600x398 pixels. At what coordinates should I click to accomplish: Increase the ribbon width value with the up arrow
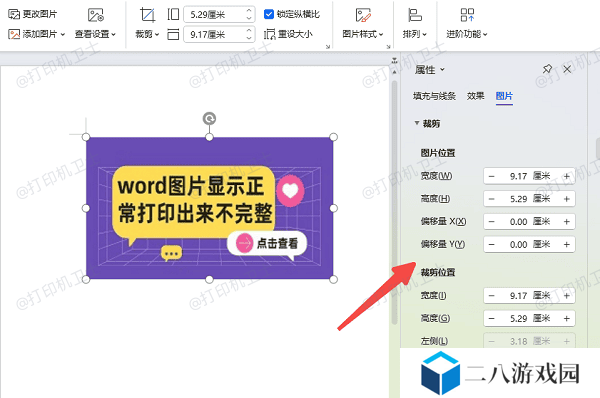[249, 31]
